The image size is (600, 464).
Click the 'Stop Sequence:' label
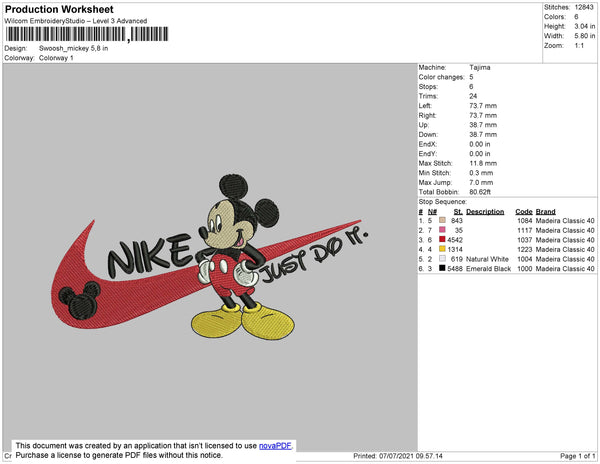tap(443, 202)
